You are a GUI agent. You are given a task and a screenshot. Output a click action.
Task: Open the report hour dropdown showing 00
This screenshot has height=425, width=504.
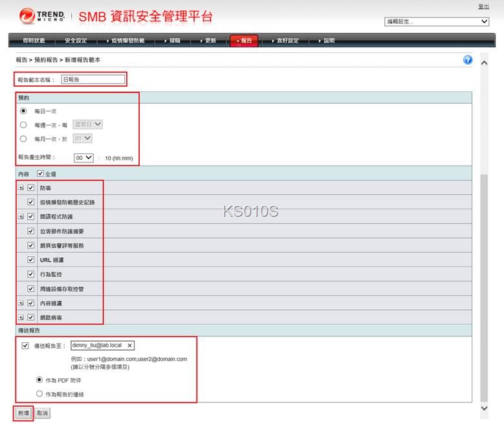click(83, 158)
